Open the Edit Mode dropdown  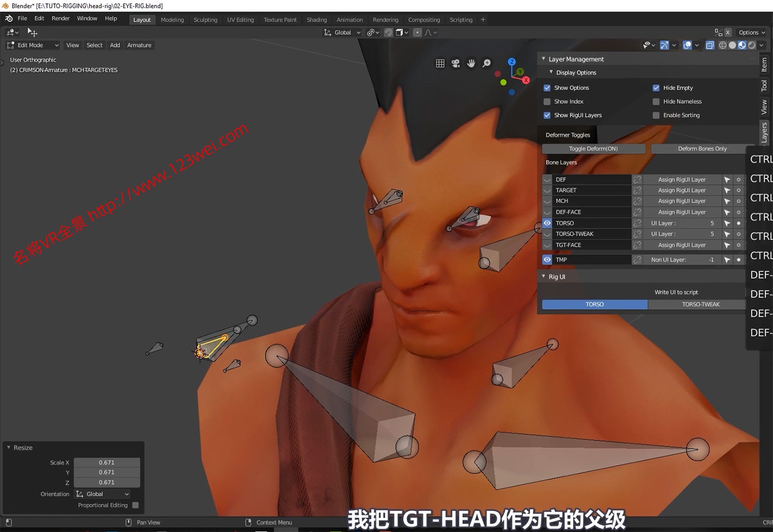[32, 45]
